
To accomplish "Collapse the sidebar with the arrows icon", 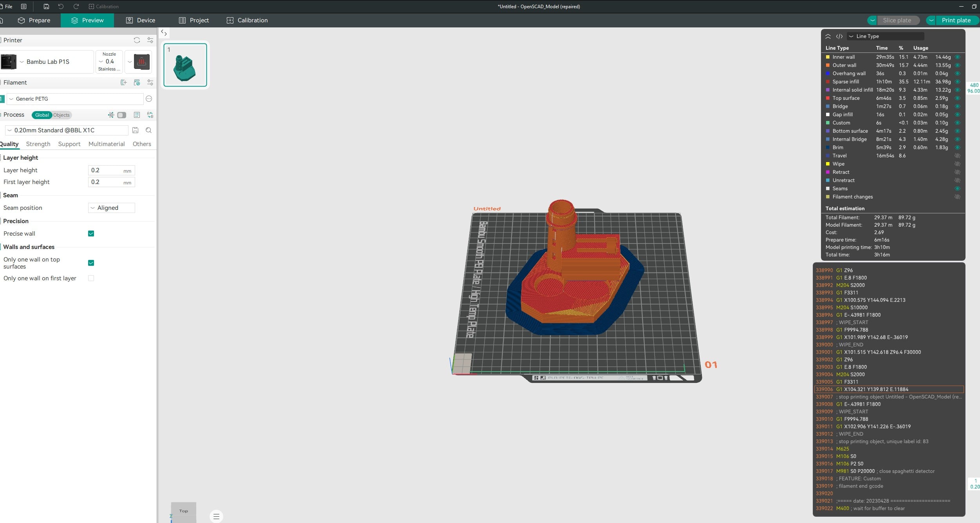I will (x=164, y=33).
